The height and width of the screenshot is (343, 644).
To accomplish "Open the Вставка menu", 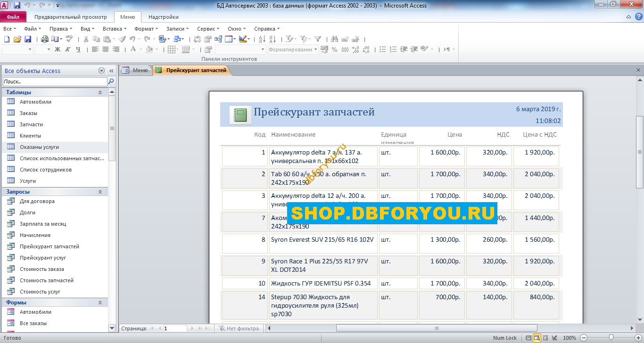I will pyautogui.click(x=115, y=29).
